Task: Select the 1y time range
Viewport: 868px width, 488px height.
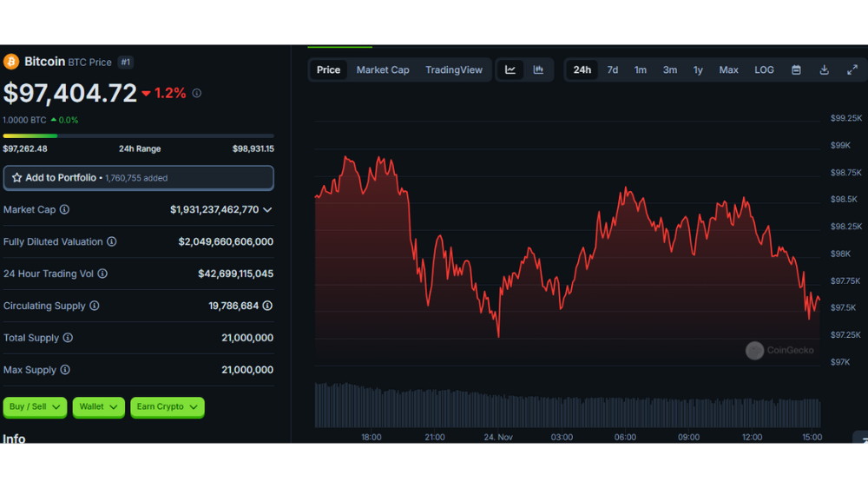Action: tap(698, 69)
